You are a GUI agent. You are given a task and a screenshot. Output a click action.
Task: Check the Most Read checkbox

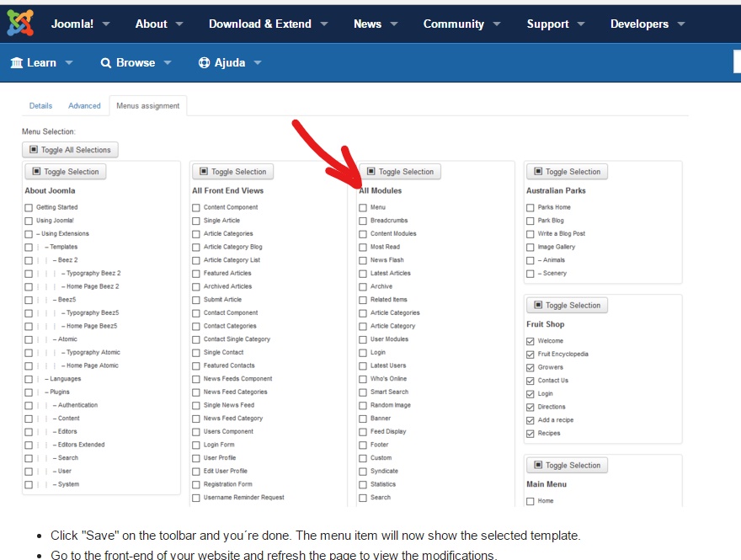363,247
